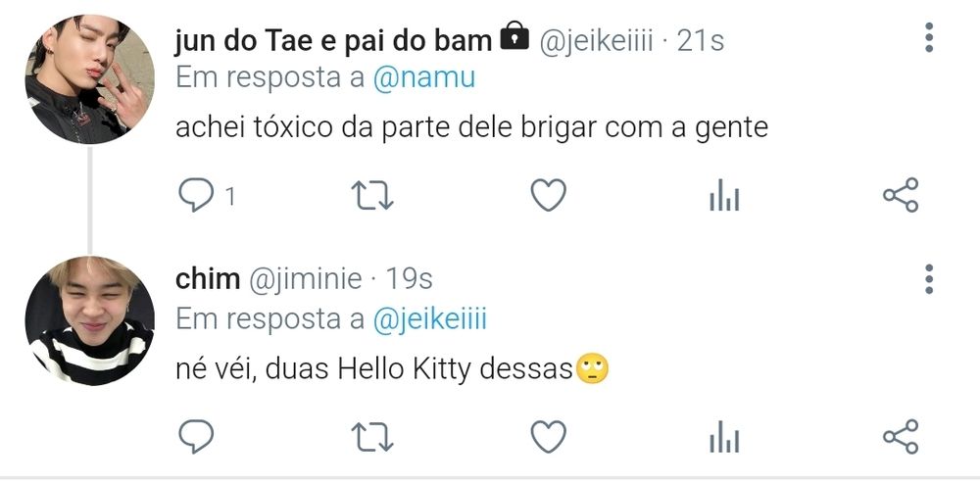Open the @namu mention link
The image size is (980, 484).
[x=423, y=78]
